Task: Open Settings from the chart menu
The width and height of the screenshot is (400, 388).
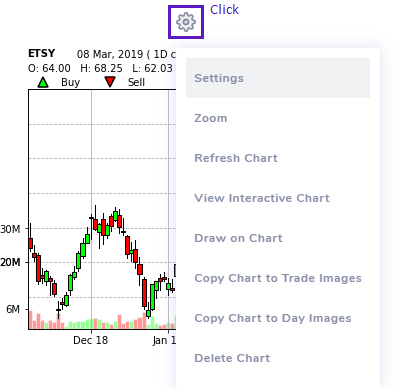Action: [x=278, y=78]
